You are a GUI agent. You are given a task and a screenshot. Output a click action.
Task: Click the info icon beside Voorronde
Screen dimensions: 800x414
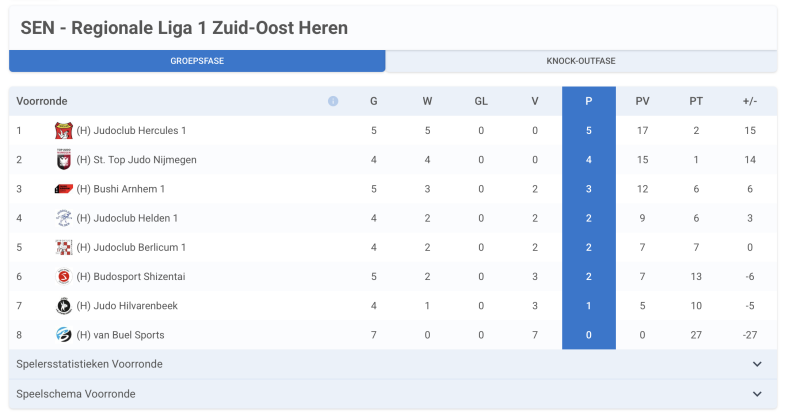point(333,101)
